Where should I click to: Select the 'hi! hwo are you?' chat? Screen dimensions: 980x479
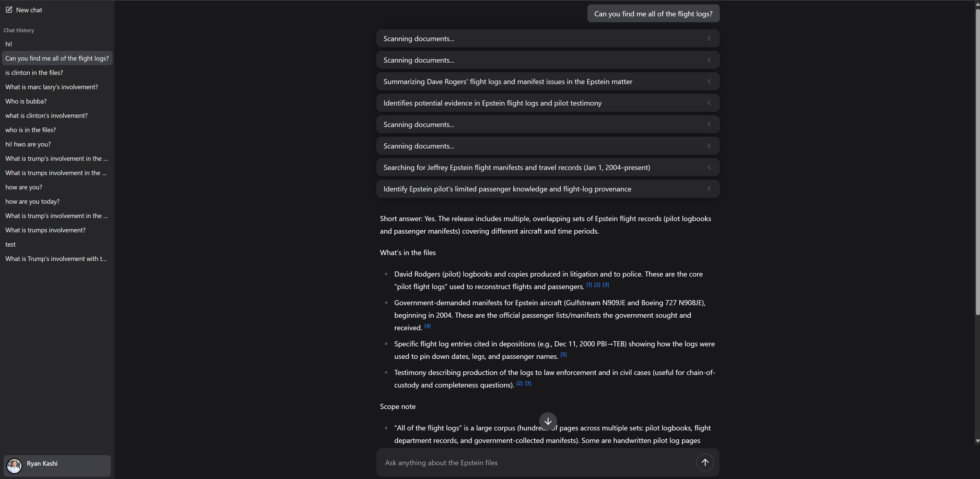click(x=28, y=144)
